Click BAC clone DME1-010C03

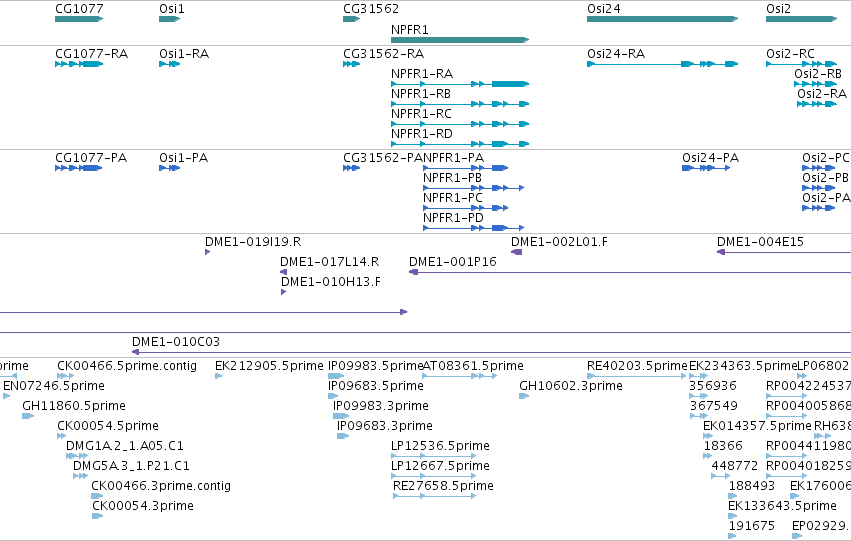coord(491,352)
